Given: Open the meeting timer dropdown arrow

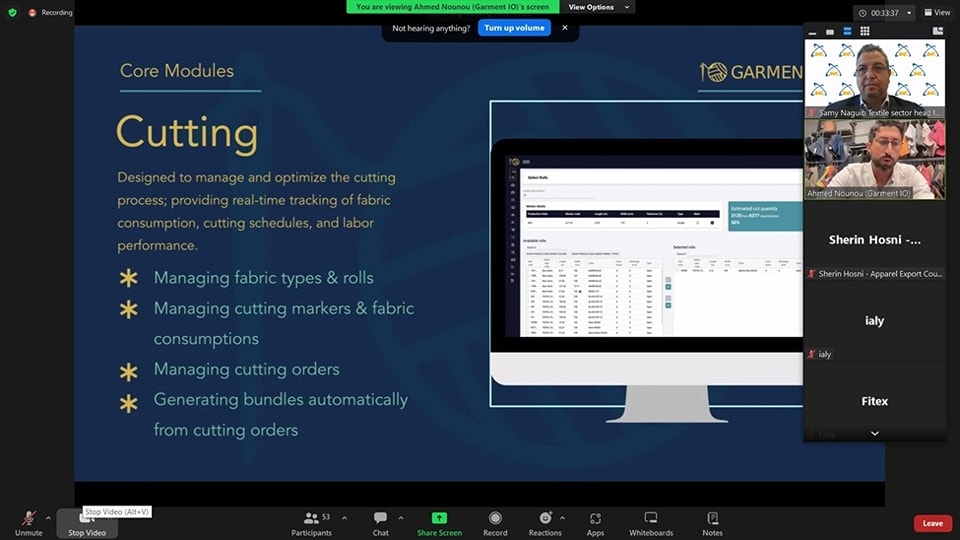Looking at the screenshot, I should pyautogui.click(x=909, y=13).
